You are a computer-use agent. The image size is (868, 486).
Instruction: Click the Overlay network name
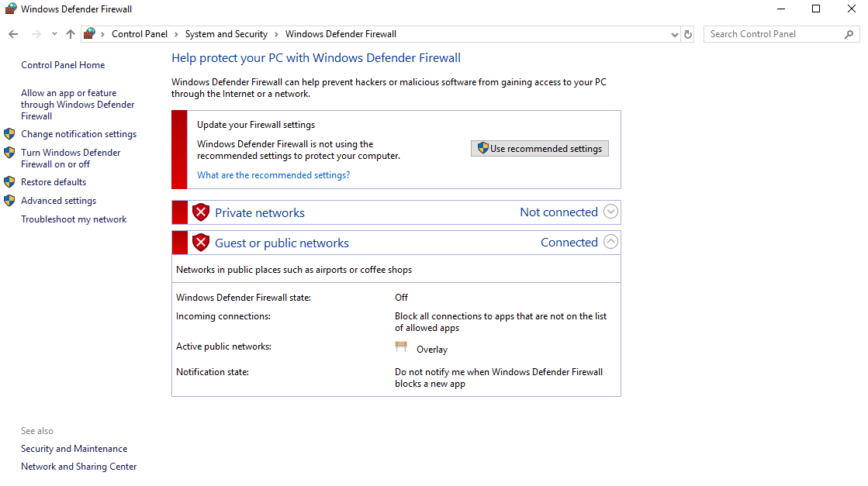pyautogui.click(x=432, y=350)
